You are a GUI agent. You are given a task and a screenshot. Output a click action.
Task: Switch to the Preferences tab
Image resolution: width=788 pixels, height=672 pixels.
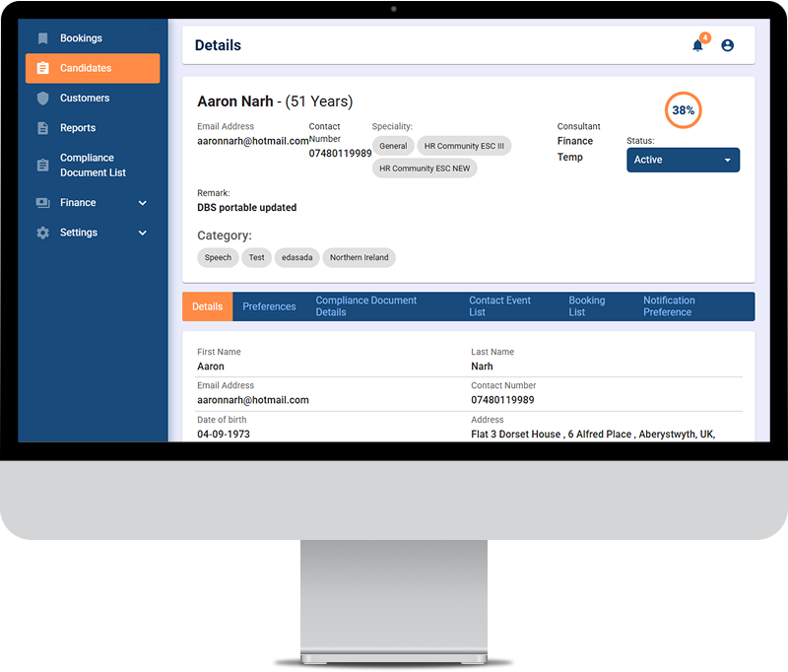[x=269, y=306]
